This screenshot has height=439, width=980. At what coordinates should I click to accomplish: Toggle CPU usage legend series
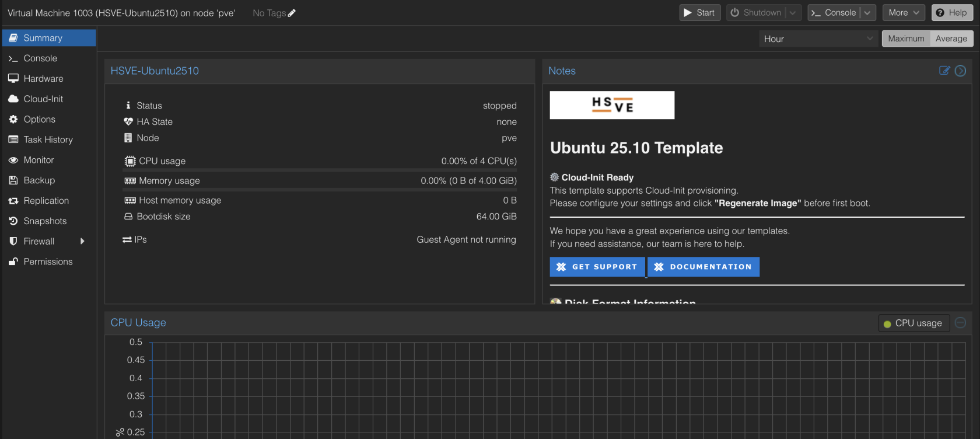click(x=914, y=323)
